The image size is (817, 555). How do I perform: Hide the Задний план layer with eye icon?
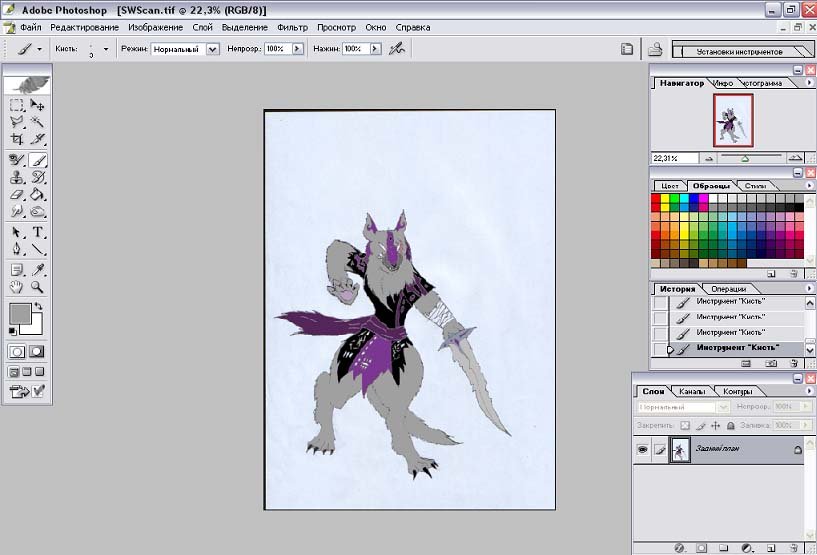(x=642, y=451)
